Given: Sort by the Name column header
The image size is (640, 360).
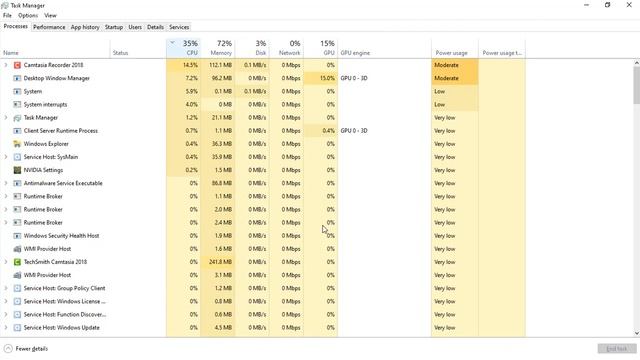Looking at the screenshot, I should pyautogui.click(x=55, y=48).
